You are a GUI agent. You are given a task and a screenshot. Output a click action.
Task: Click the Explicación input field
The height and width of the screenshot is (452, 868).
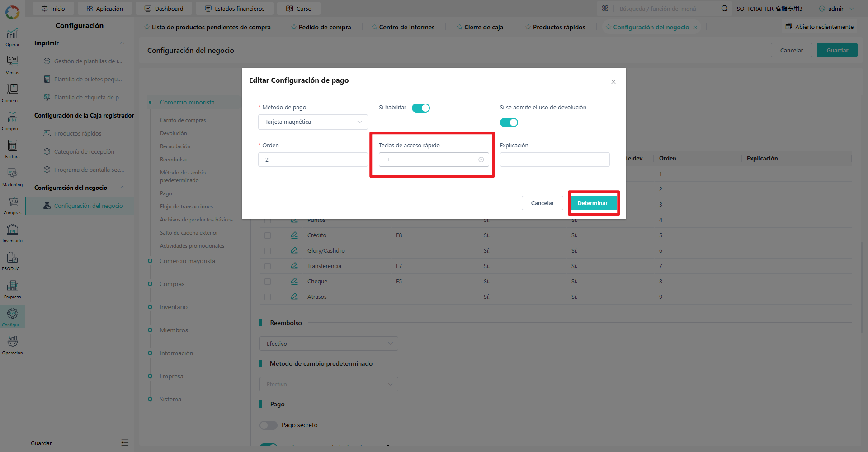555,160
